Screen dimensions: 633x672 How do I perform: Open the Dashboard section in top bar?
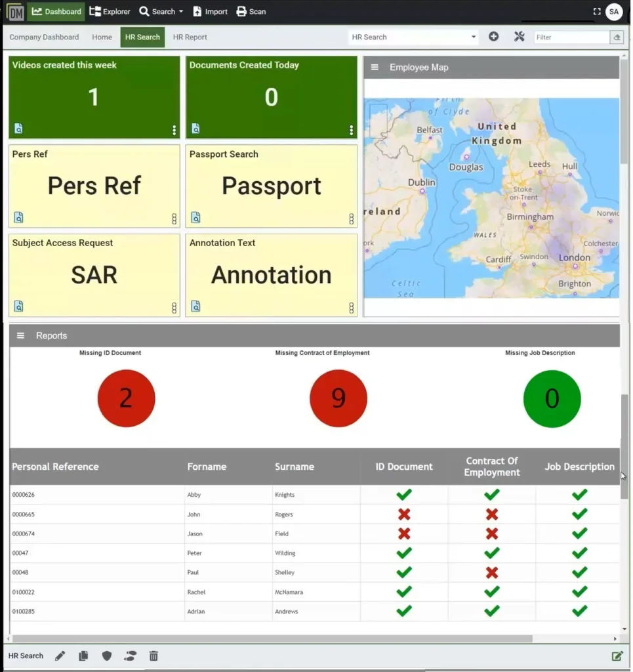pyautogui.click(x=56, y=12)
